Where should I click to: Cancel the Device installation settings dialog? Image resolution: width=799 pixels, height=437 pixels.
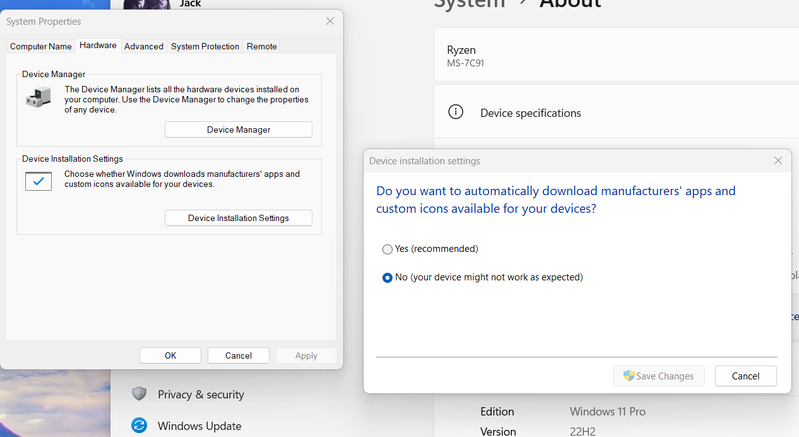(745, 376)
